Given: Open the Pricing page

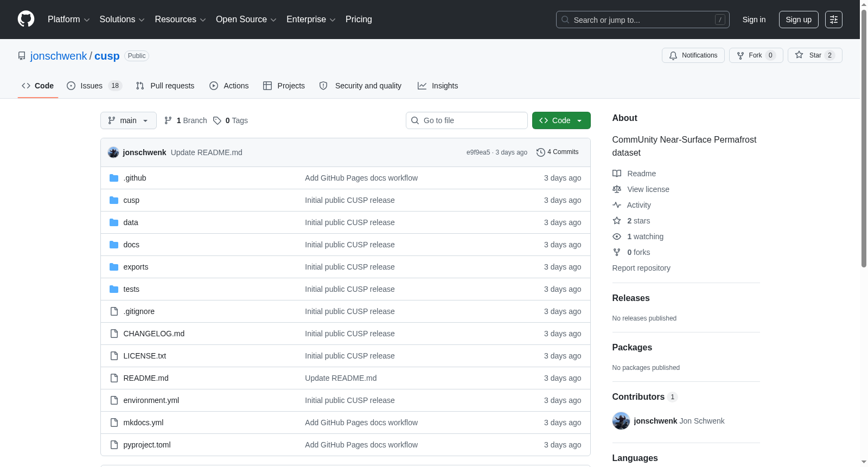Looking at the screenshot, I should [359, 20].
